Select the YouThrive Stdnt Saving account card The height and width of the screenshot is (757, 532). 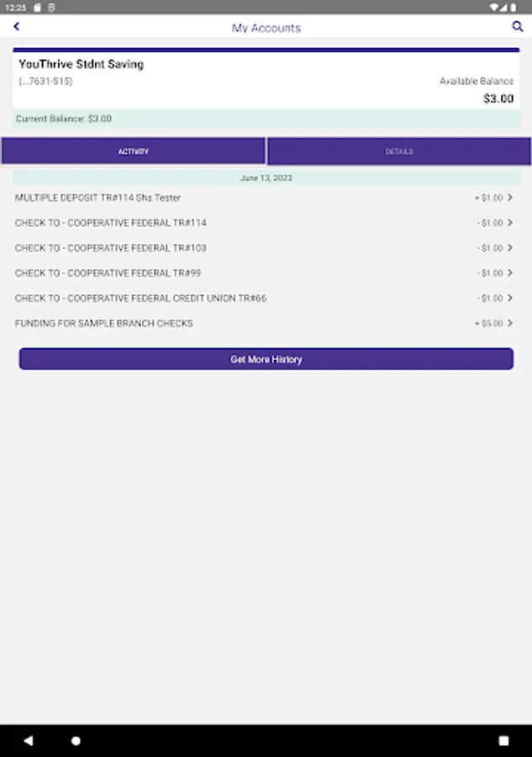pos(266,79)
